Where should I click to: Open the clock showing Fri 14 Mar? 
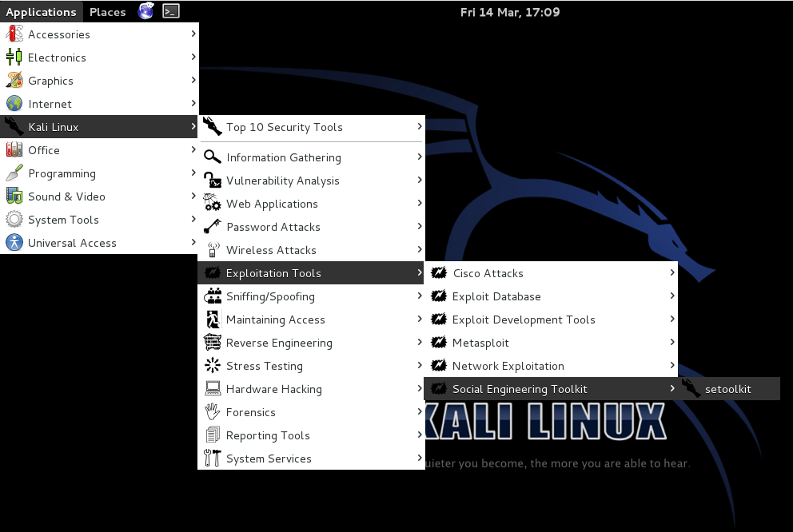[x=510, y=12]
